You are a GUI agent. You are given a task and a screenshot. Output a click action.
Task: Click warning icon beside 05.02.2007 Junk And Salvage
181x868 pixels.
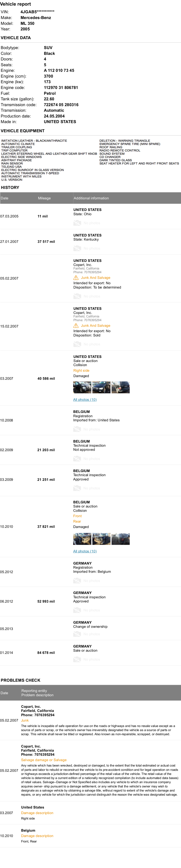(76, 278)
